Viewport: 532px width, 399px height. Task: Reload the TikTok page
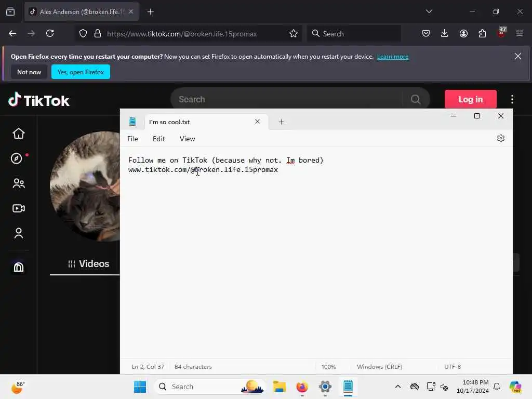tap(50, 33)
